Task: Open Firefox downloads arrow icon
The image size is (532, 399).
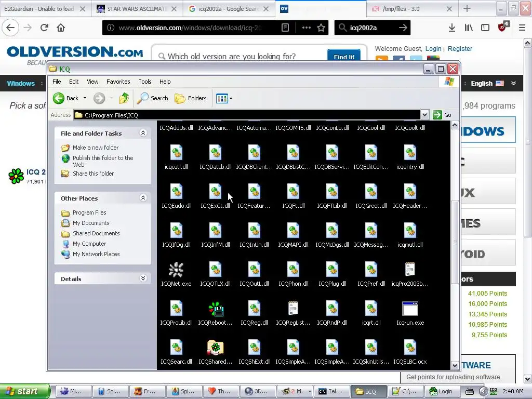Action: (451, 28)
